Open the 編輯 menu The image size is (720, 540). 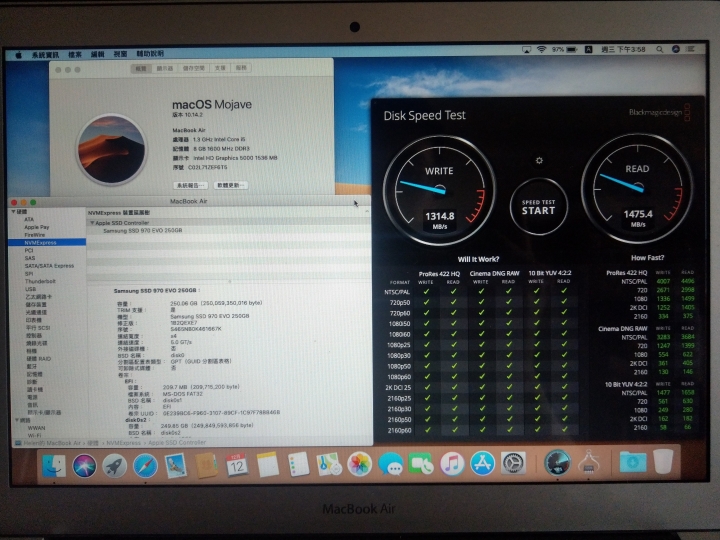click(x=97, y=54)
